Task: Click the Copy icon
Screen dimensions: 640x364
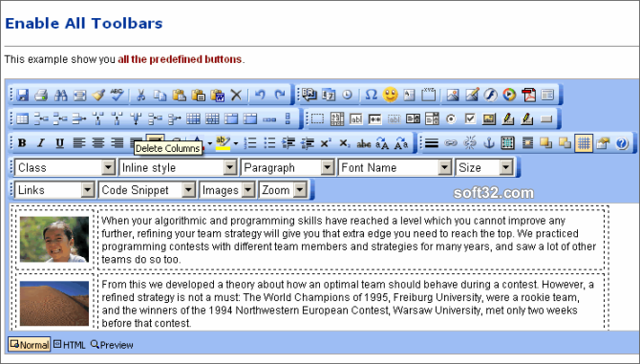Action: [160, 96]
